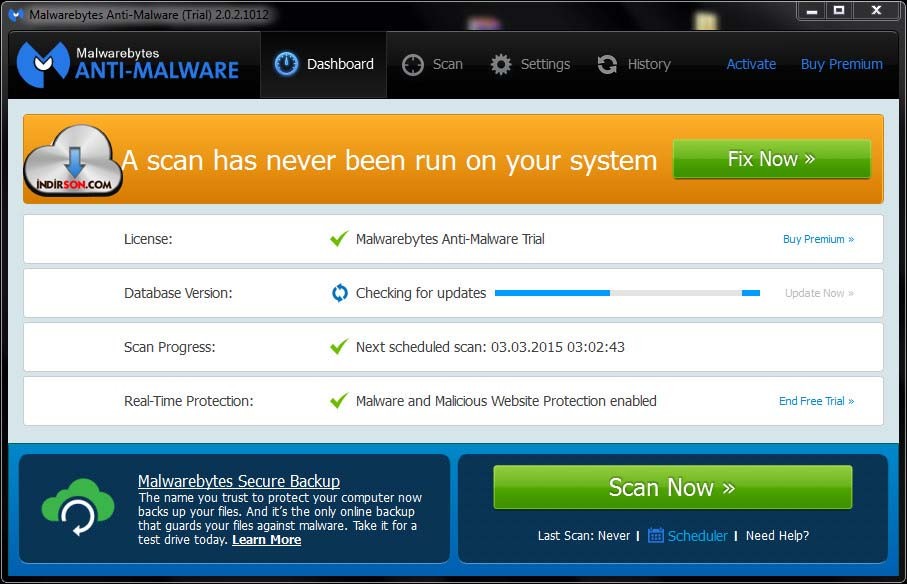The image size is (907, 584).
Task: Click 'Next scheduled scan: 03.03.2015 03:02:43' text
Action: point(490,347)
